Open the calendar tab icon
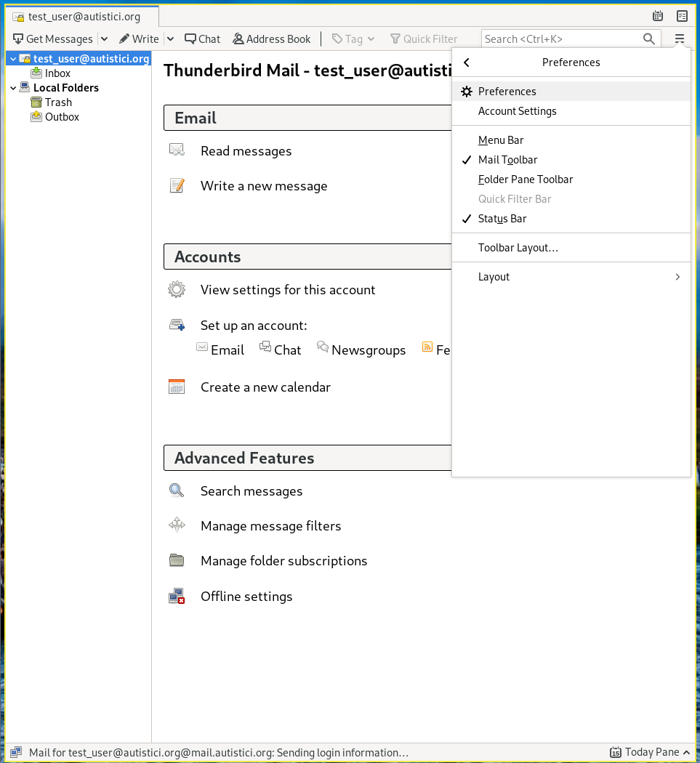Image resolution: width=700 pixels, height=763 pixels. pyautogui.click(x=658, y=16)
